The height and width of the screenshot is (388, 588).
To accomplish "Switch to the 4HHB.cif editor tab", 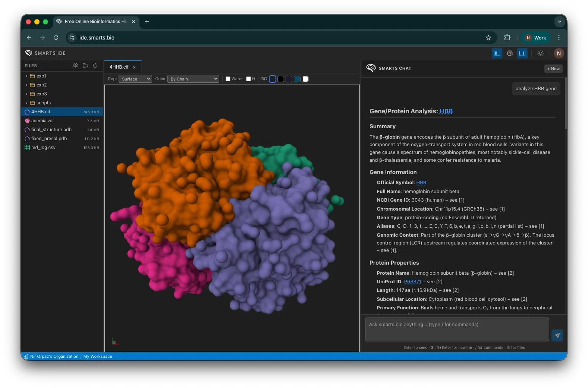I will pyautogui.click(x=119, y=67).
